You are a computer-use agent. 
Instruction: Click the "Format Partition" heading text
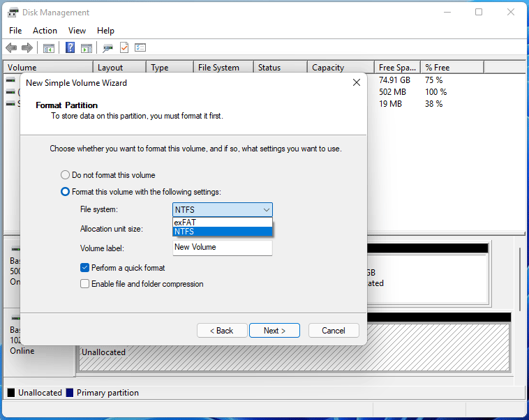click(x=67, y=105)
